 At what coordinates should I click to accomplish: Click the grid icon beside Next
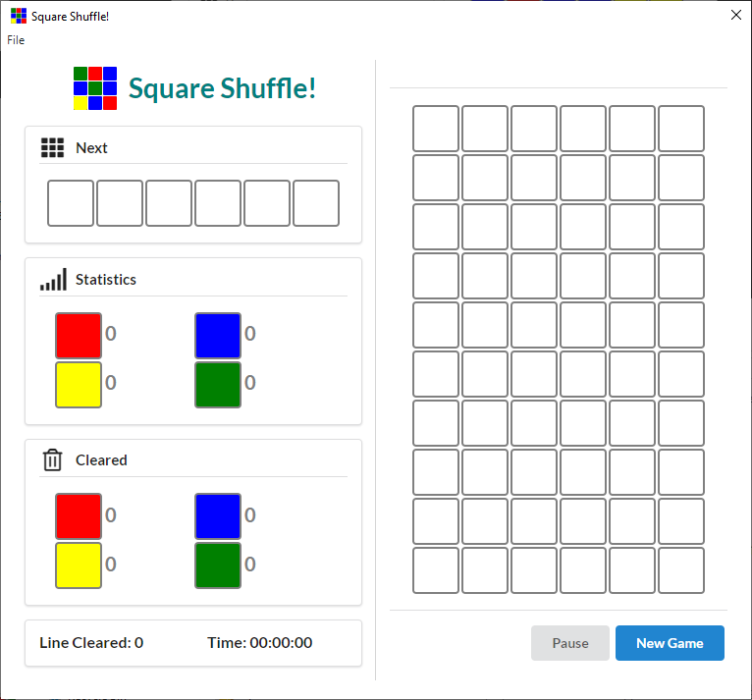point(52,148)
